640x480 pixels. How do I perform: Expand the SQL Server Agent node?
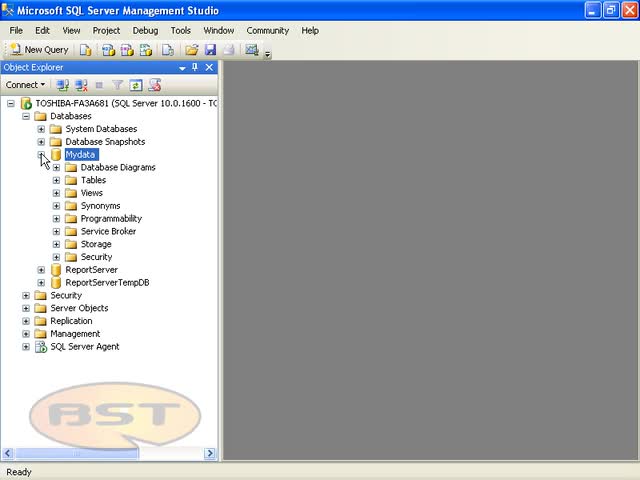26,347
